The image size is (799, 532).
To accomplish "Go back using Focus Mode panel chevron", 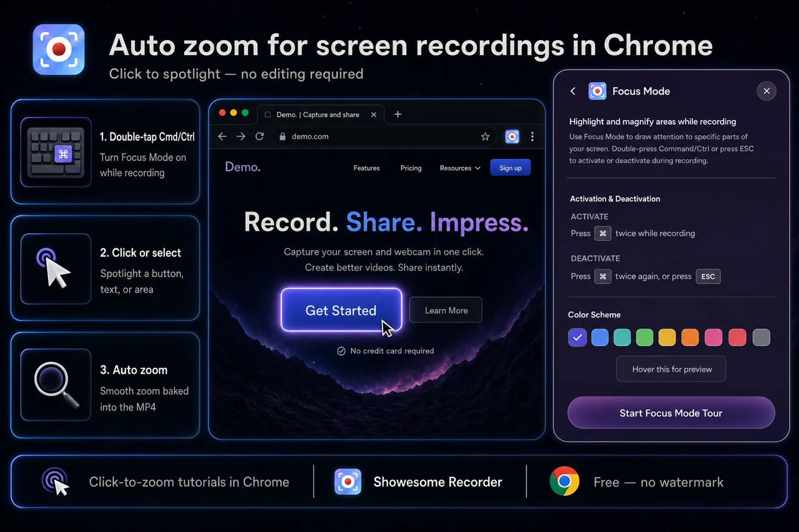I will coord(573,91).
